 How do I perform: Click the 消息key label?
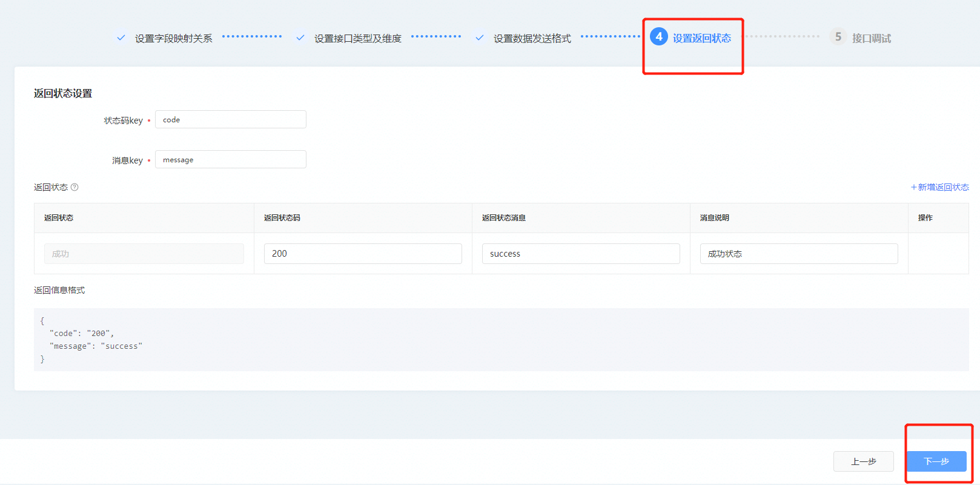point(128,160)
